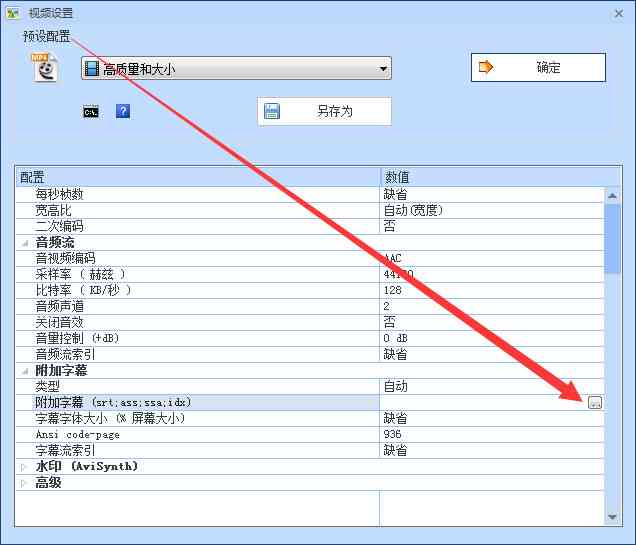Select the 字幕字体大小 row
The image size is (636, 545).
click(310, 418)
